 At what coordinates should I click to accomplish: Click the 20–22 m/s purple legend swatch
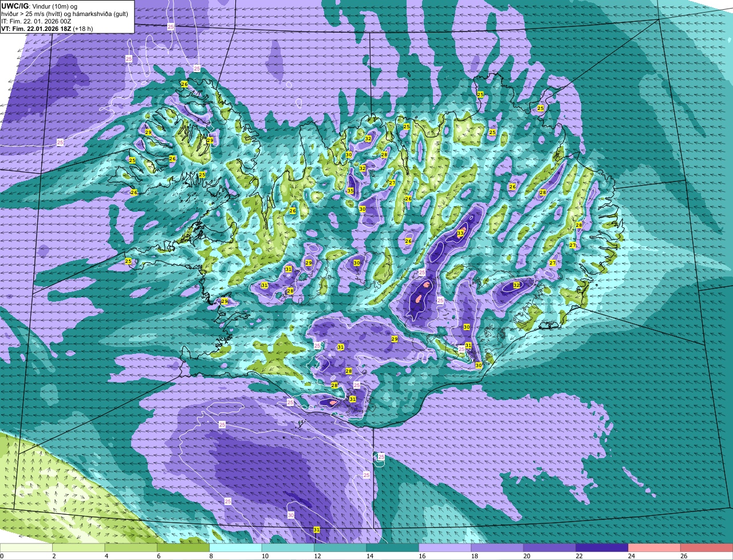[x=550, y=547]
